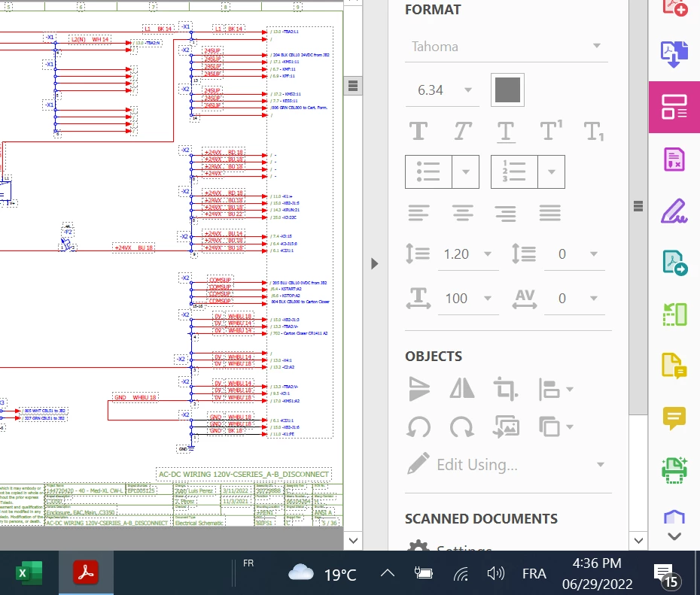Click the format panel scrollbar thumb
The height and width of the screenshot is (595, 700).
click(638, 205)
